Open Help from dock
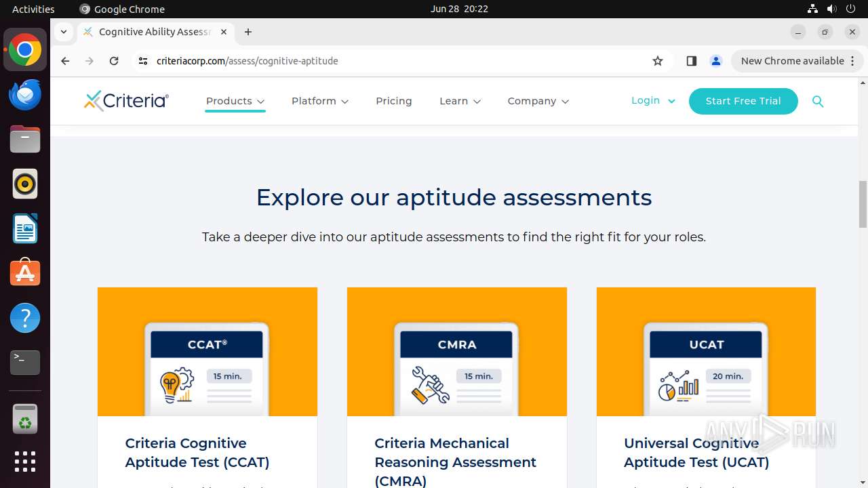Screen dimensions: 868x488 [x=25, y=318]
